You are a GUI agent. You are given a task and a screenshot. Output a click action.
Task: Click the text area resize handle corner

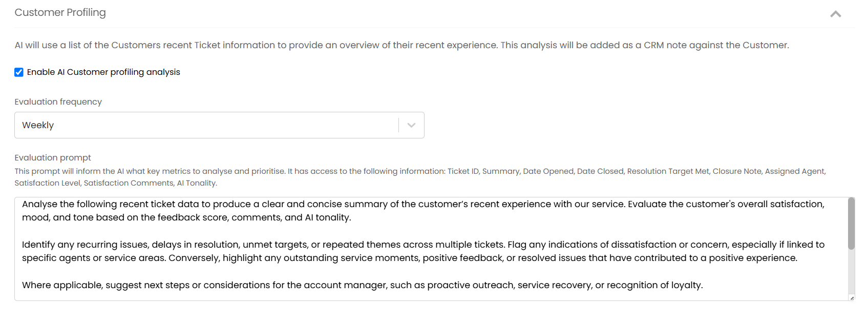point(852,298)
